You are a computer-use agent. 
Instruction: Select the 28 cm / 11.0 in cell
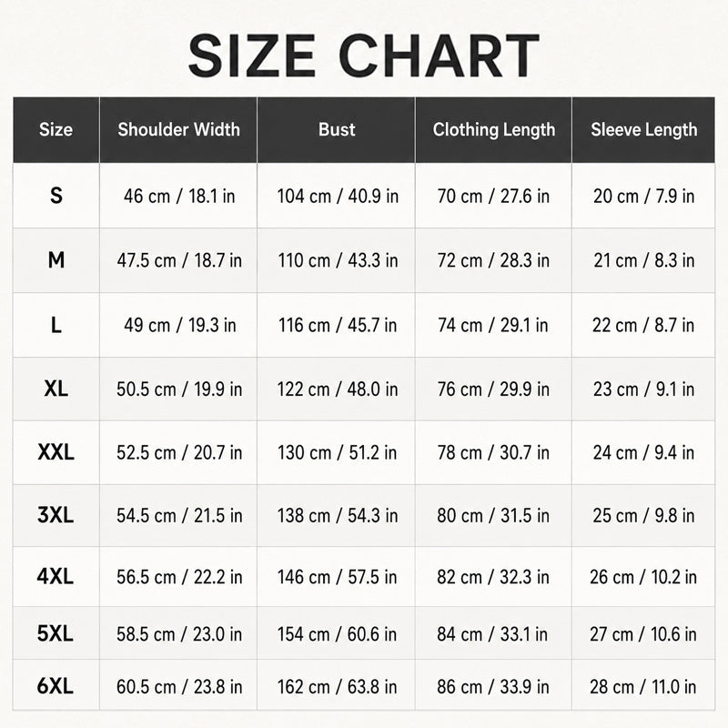[x=643, y=686]
